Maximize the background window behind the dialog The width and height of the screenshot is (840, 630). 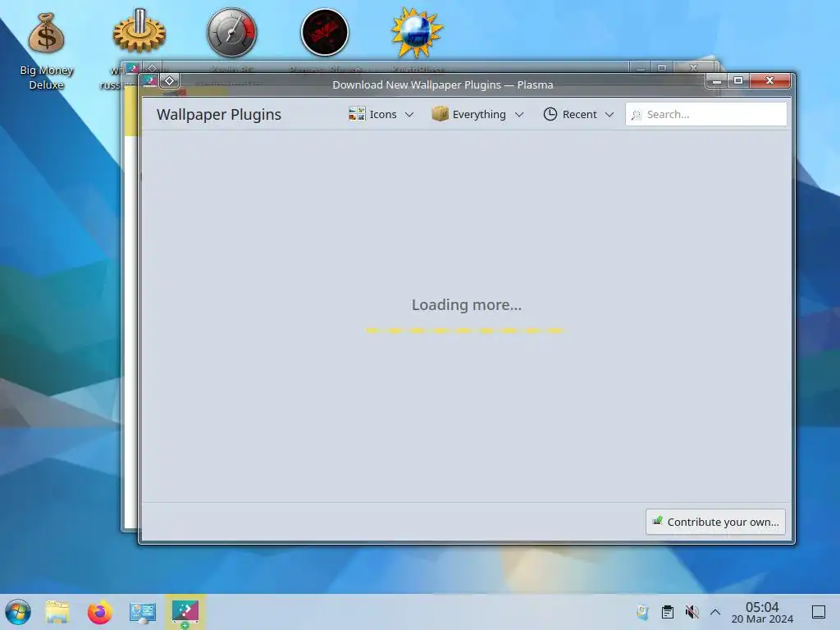pyautogui.click(x=662, y=68)
